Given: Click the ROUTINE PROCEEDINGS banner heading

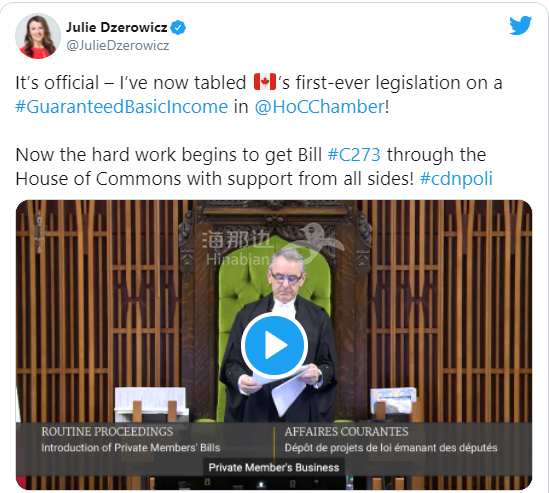Looking at the screenshot, I should click(107, 431).
